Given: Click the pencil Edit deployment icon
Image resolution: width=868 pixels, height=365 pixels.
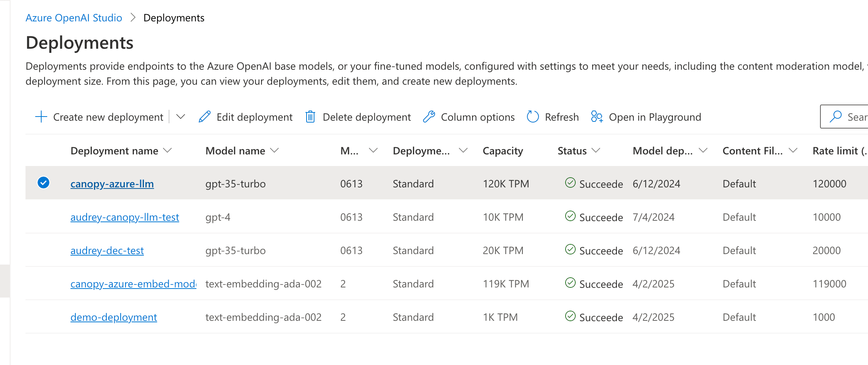Looking at the screenshot, I should [205, 117].
